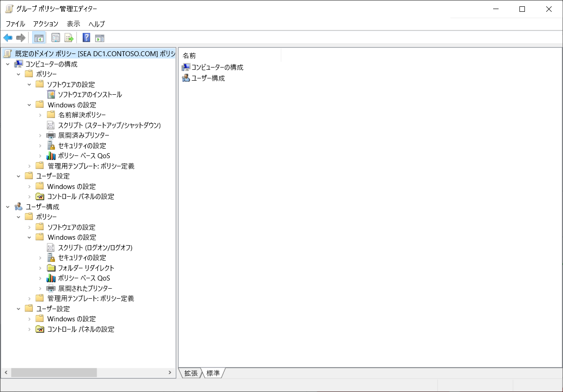The height and width of the screenshot is (392, 563).
Task: Open the ファイル menu
Action: [x=15, y=24]
